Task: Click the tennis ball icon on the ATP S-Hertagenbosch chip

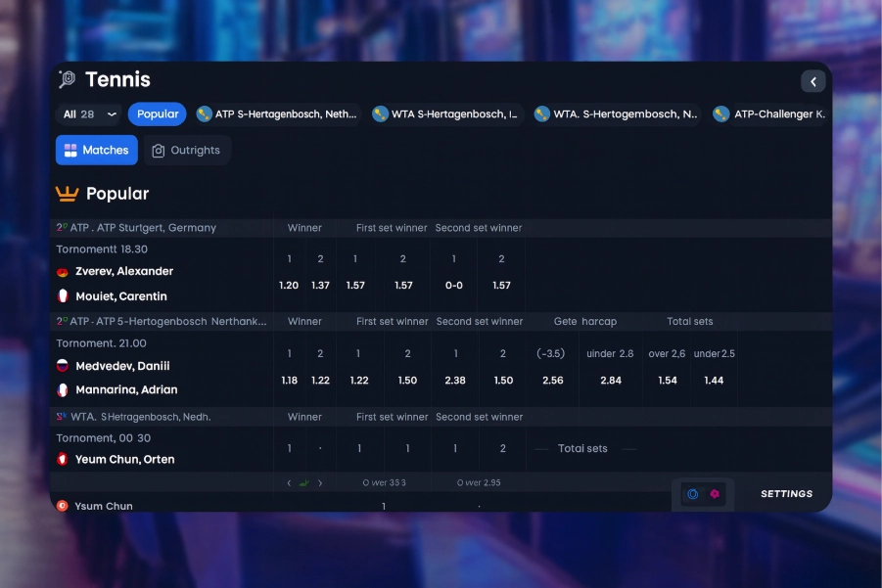Action: point(205,113)
